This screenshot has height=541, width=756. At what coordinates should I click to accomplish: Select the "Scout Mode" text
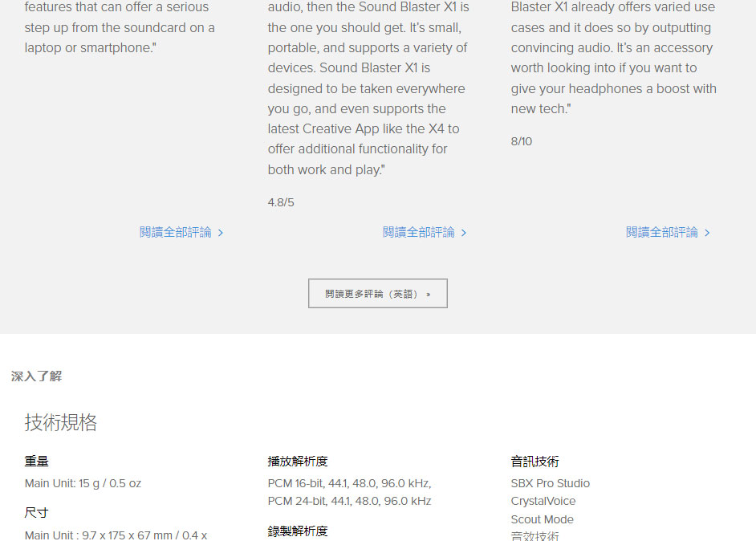(543, 519)
